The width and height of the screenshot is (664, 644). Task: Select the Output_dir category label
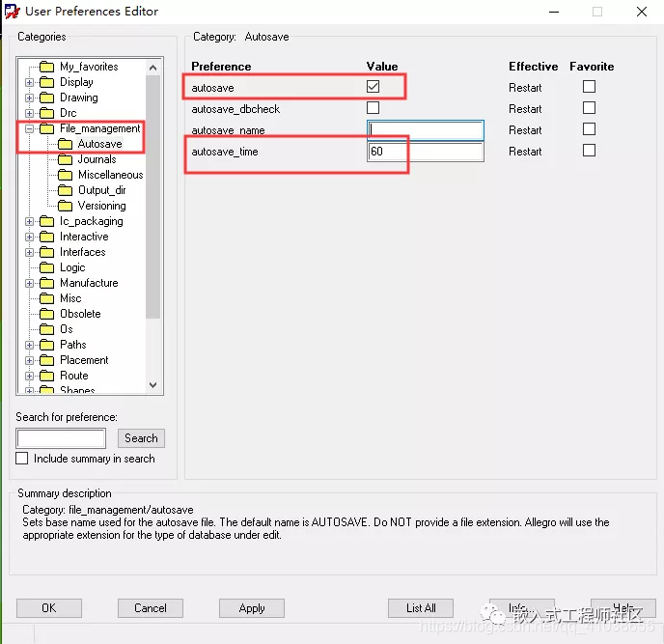point(102,190)
